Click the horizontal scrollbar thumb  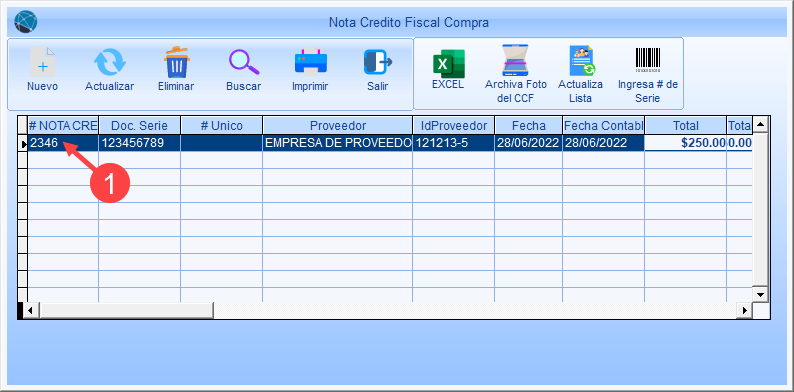click(x=126, y=310)
